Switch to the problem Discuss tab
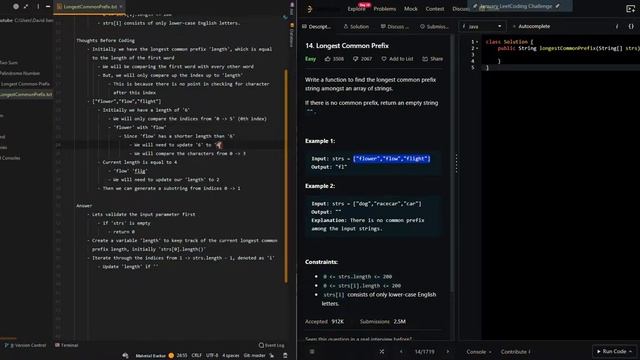 (x=394, y=27)
